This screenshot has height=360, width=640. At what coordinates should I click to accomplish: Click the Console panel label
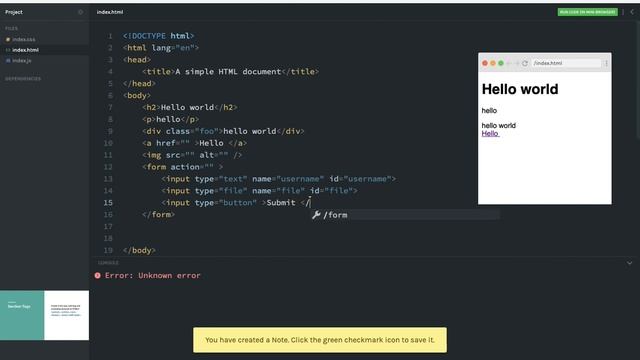[108, 263]
